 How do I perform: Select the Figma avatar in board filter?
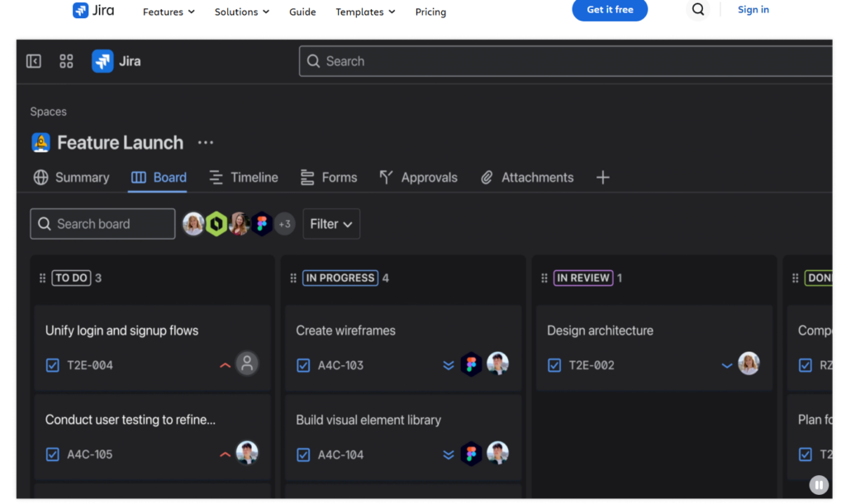(262, 224)
